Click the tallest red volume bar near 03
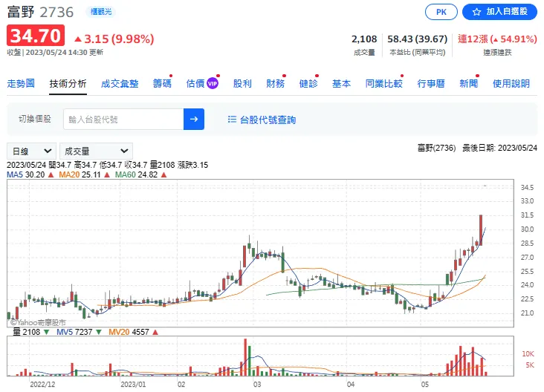 tap(245, 357)
